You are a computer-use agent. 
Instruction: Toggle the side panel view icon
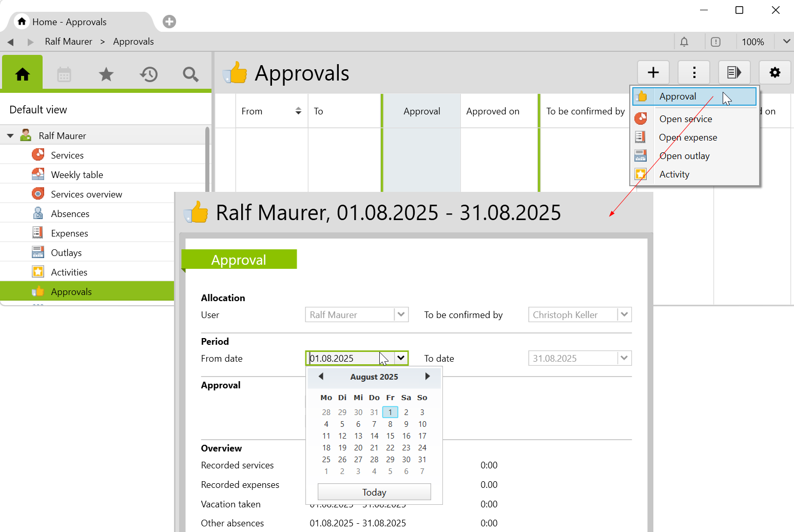[734, 72]
